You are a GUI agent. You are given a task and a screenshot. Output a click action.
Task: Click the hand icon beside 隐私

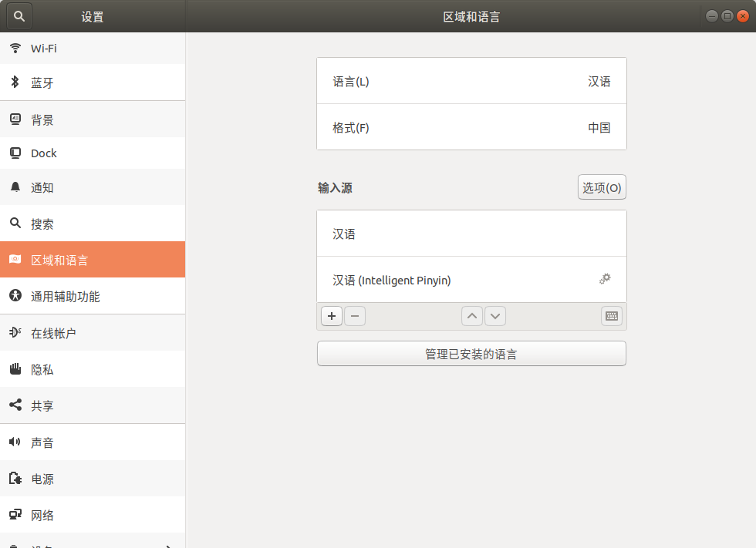pyautogui.click(x=15, y=369)
